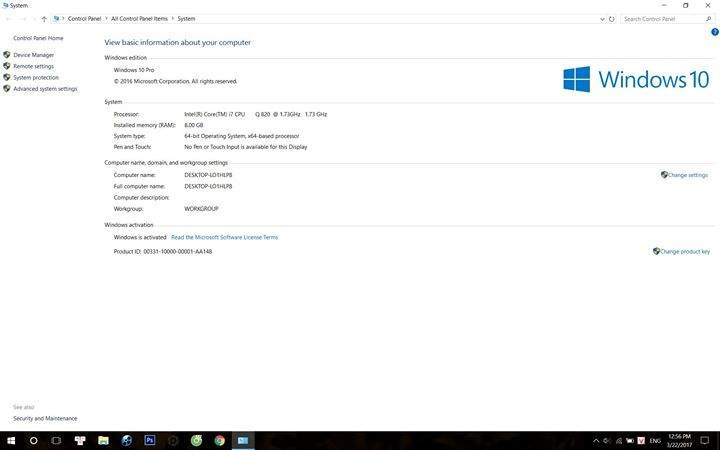
Task: Go to Control Panel Home
Action: click(x=38, y=38)
